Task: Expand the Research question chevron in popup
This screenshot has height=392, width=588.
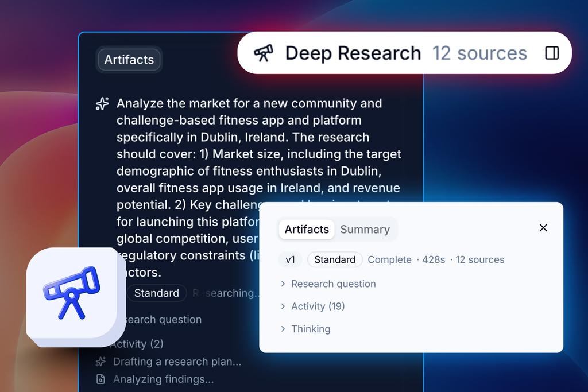Action: tap(283, 284)
